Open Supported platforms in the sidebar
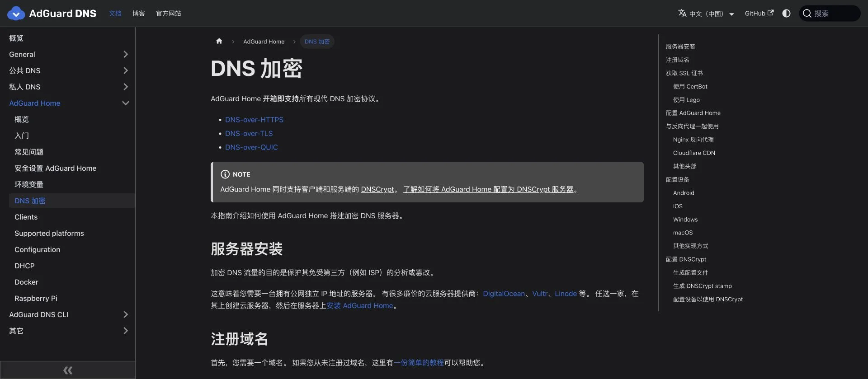This screenshot has height=379, width=868. click(x=49, y=233)
